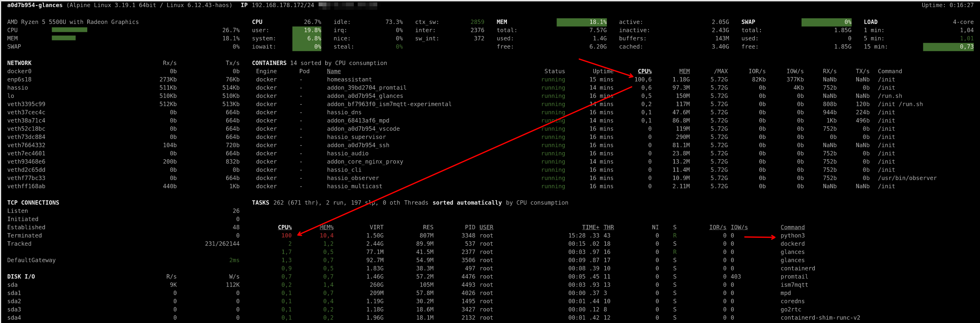The image size is (980, 323).
Task: Click the 100 CPU% value of python3
Action: click(286, 235)
